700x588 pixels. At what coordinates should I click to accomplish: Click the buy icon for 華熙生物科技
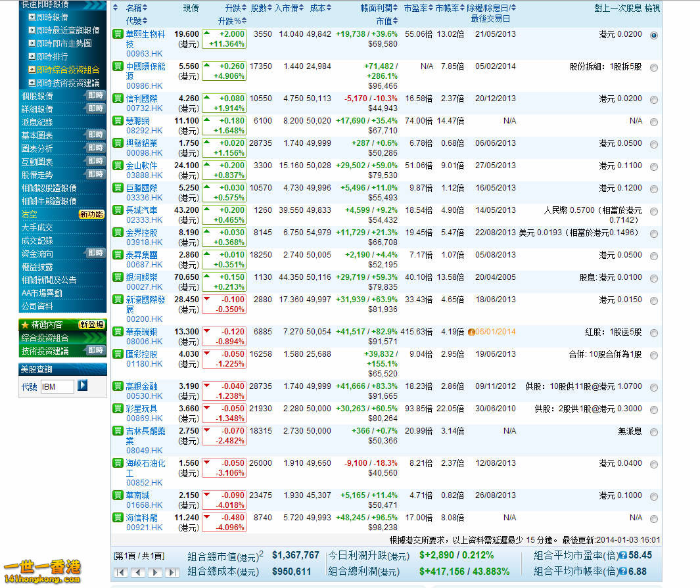point(118,34)
